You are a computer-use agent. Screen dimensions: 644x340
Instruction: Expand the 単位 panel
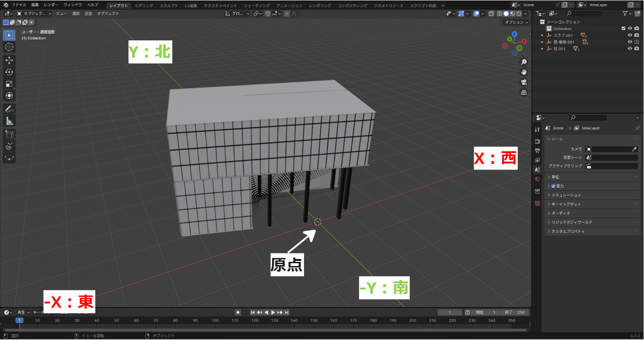click(x=555, y=177)
